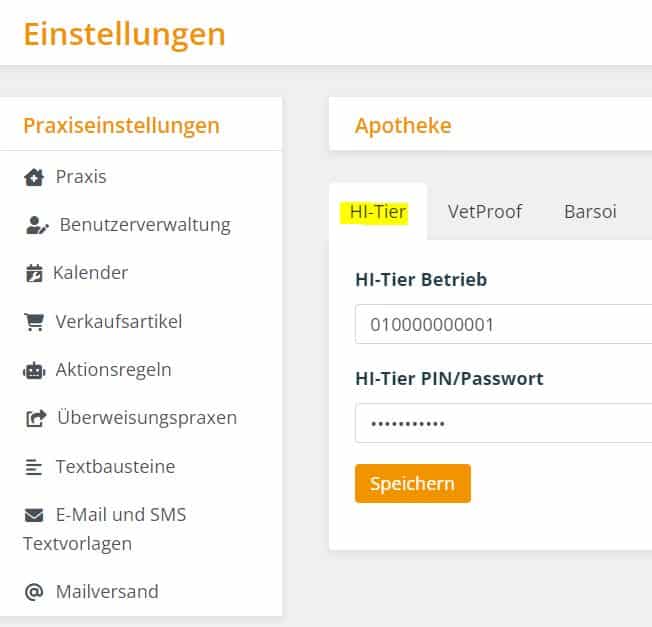The image size is (652, 627).
Task: Navigate to Verkaufsartikel settings
Action: [119, 321]
